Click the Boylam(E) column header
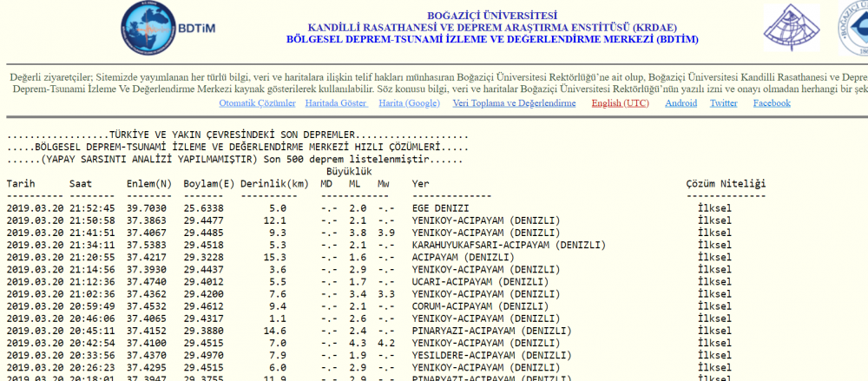 [x=208, y=184]
